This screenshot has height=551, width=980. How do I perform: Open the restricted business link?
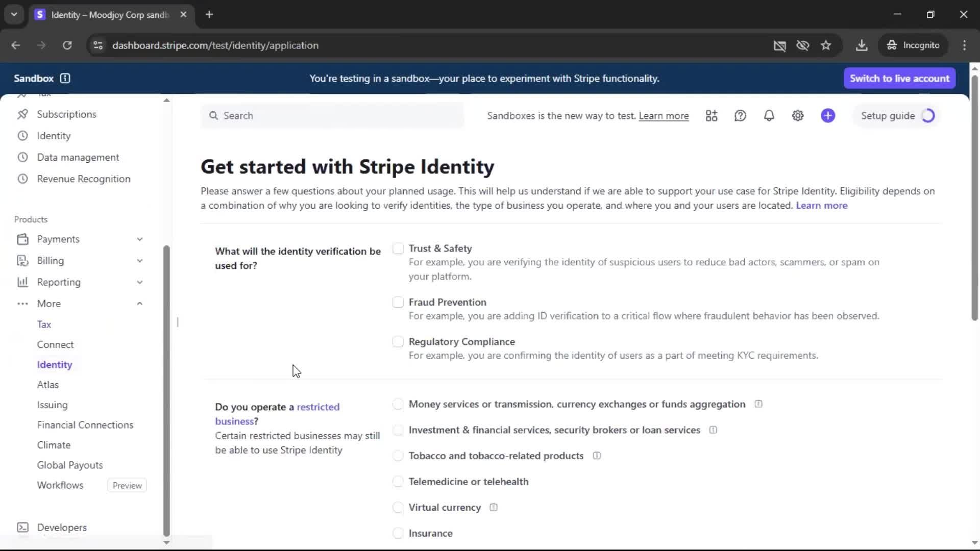317,407
